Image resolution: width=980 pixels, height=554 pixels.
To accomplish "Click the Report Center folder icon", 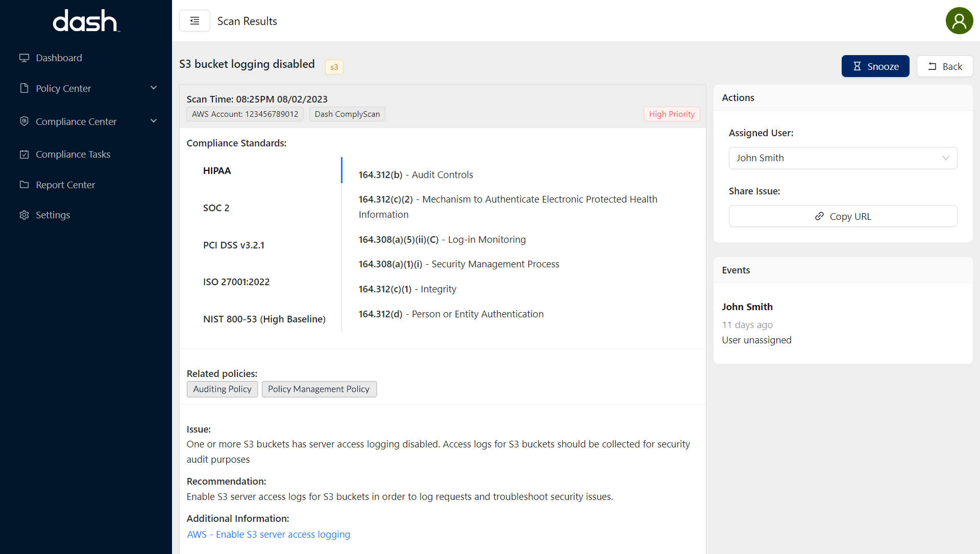I will tap(24, 185).
